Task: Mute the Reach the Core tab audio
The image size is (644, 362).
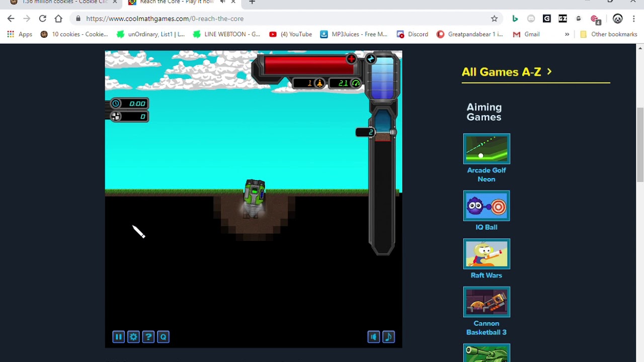Action: point(223,2)
